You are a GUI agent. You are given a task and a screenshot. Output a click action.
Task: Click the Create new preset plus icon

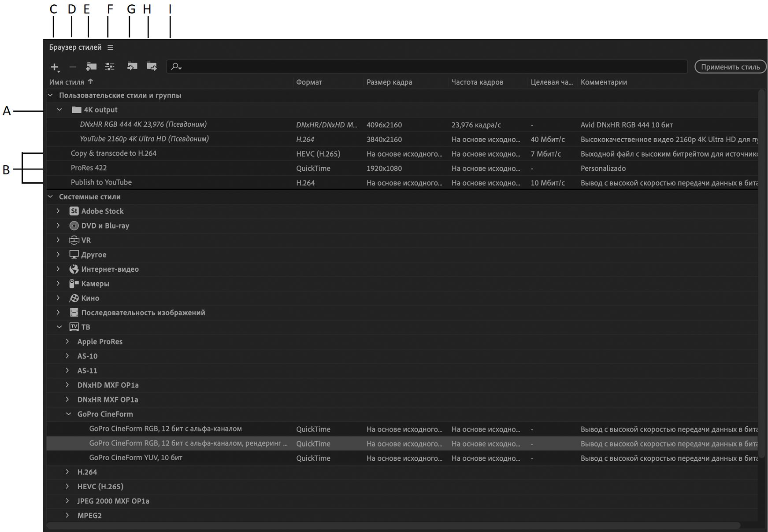(x=55, y=67)
